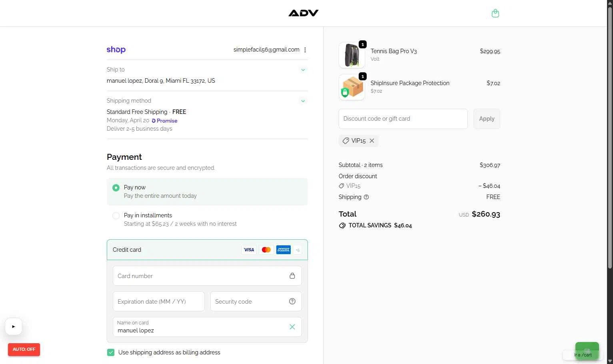
Task: Click the ShipInsure Package Protection thumbnail
Action: [352, 87]
